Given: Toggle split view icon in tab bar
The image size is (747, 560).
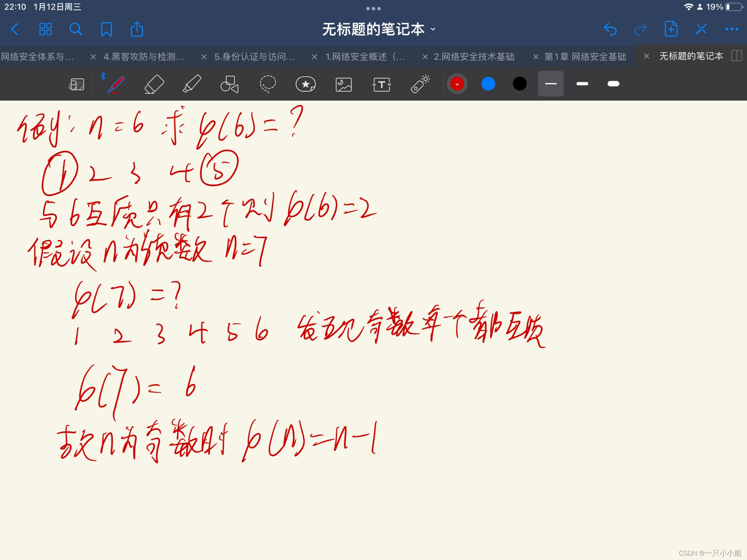Looking at the screenshot, I should 736,56.
